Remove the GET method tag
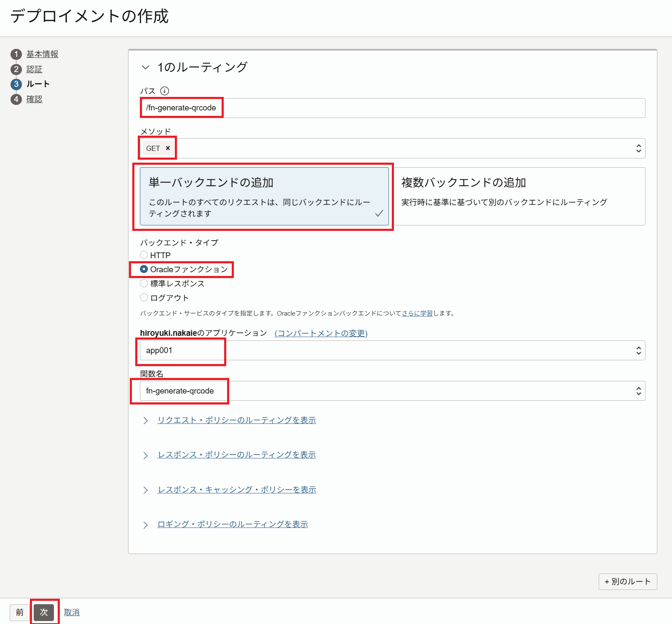Image resolution: width=672 pixels, height=624 pixels. tap(168, 148)
